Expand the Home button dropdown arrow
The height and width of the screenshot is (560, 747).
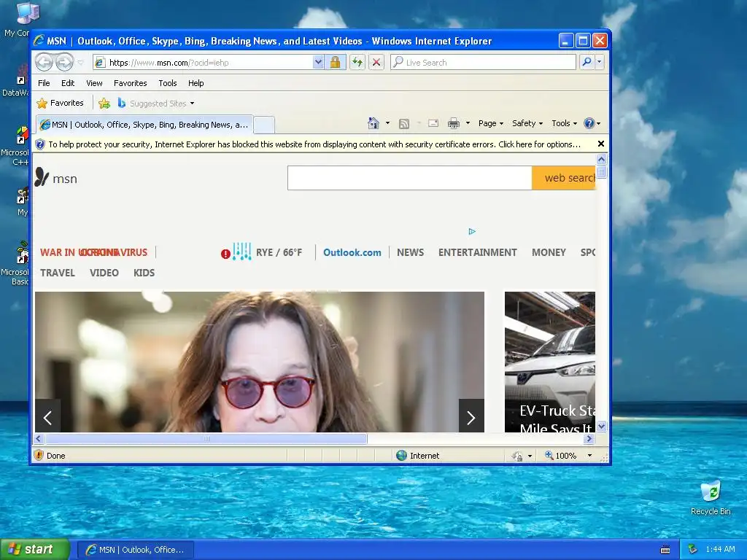[x=387, y=123]
